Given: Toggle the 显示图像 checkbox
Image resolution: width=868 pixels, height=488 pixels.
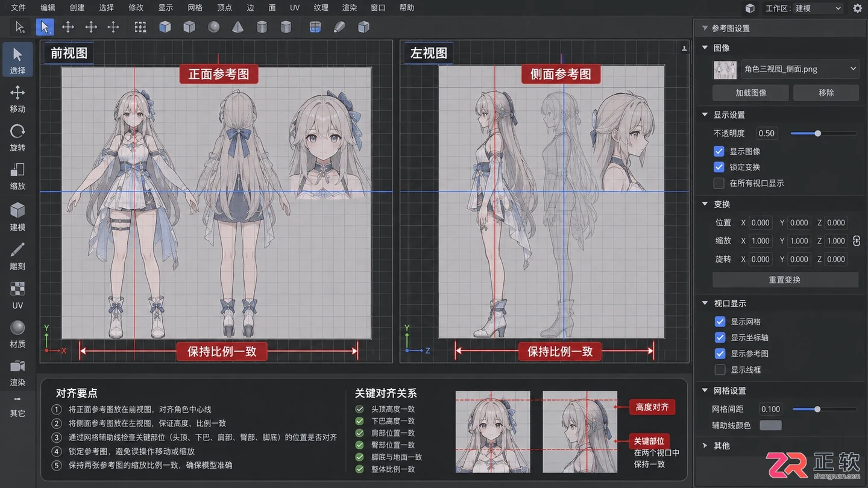Looking at the screenshot, I should pyautogui.click(x=719, y=151).
